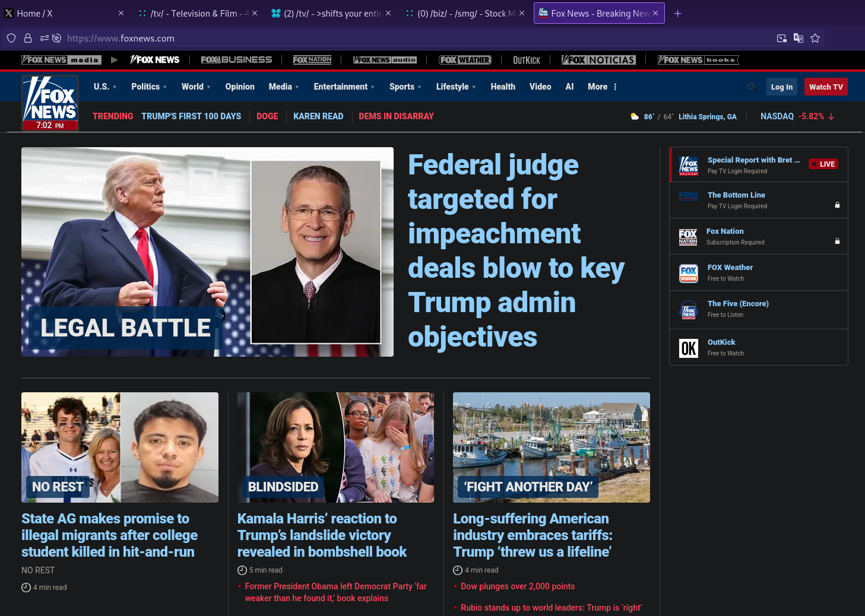Open the Opinion nav item

pos(240,87)
